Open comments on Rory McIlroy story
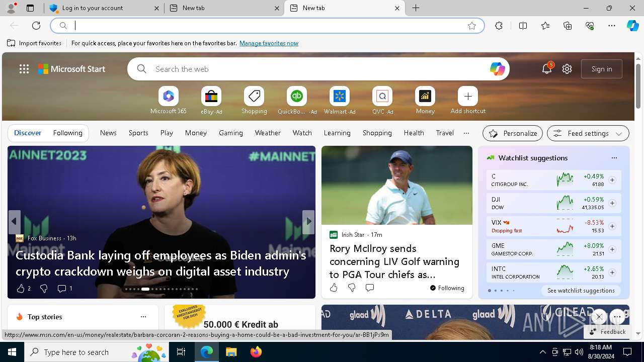 click(x=370, y=288)
